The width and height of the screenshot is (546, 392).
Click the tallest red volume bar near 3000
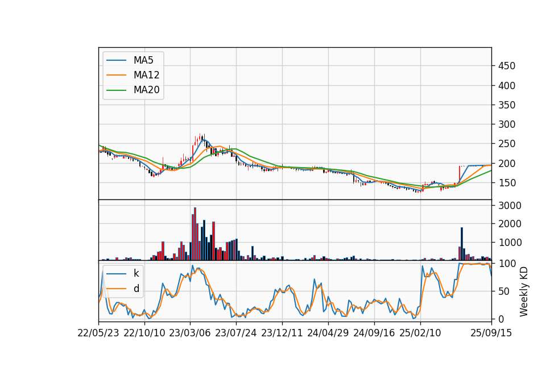pos(195,233)
